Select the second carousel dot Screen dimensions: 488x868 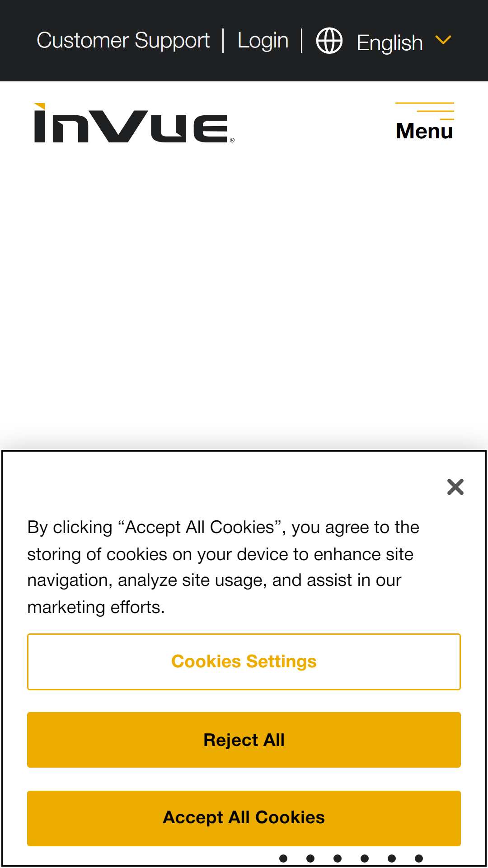click(310, 859)
